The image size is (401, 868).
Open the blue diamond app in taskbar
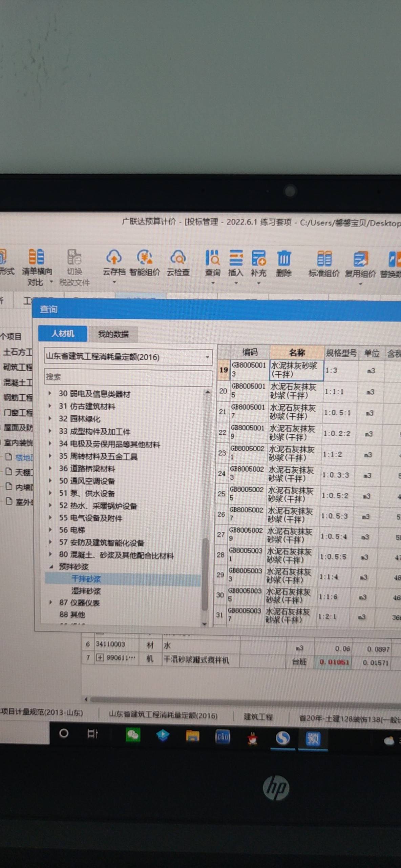[x=163, y=735]
